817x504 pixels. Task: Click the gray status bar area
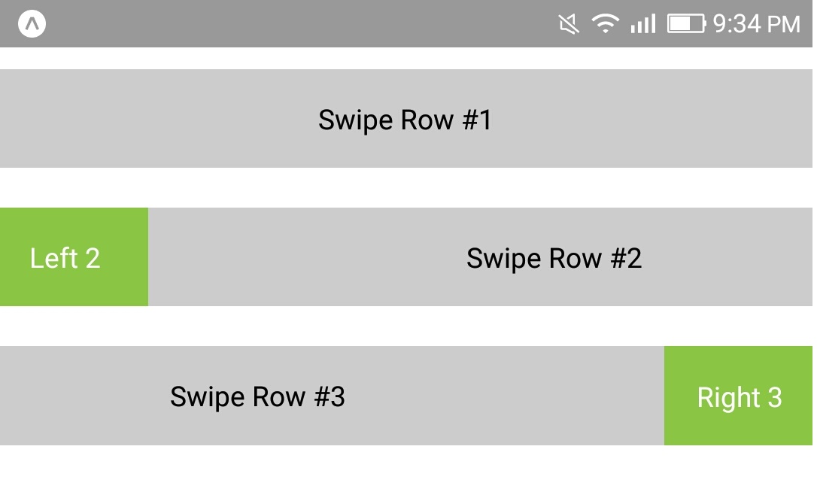pyautogui.click(x=301, y=23)
